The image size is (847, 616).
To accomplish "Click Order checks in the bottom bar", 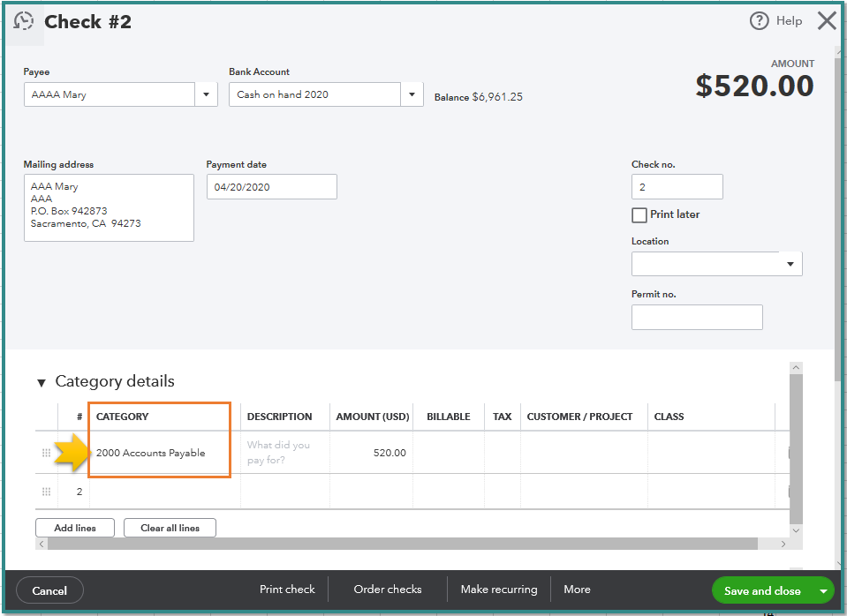I will pos(388,589).
